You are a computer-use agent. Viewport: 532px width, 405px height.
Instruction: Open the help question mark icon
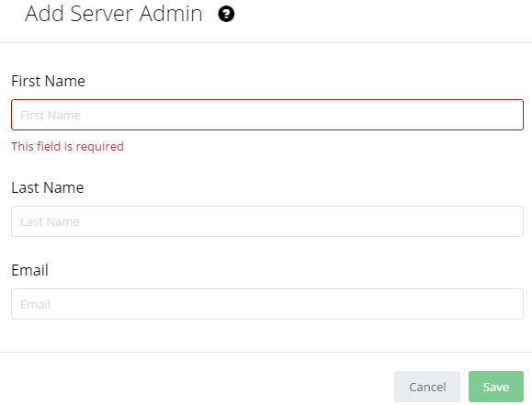[226, 15]
